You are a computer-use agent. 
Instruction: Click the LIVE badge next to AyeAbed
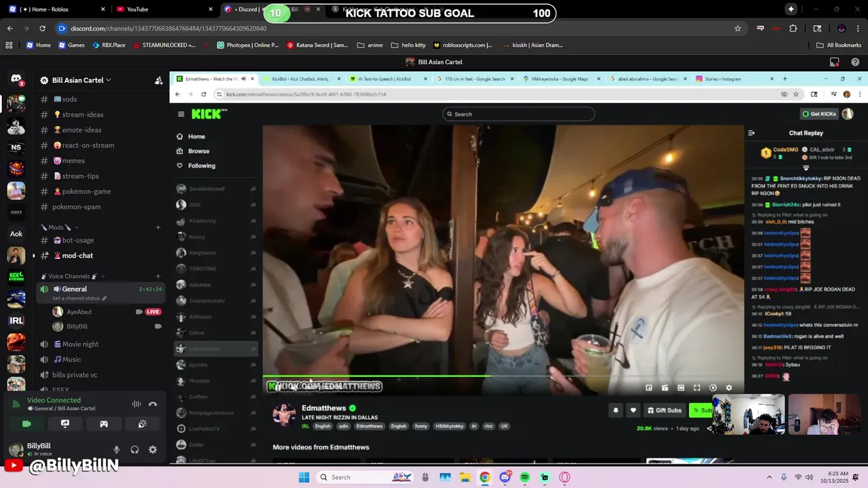(153, 312)
